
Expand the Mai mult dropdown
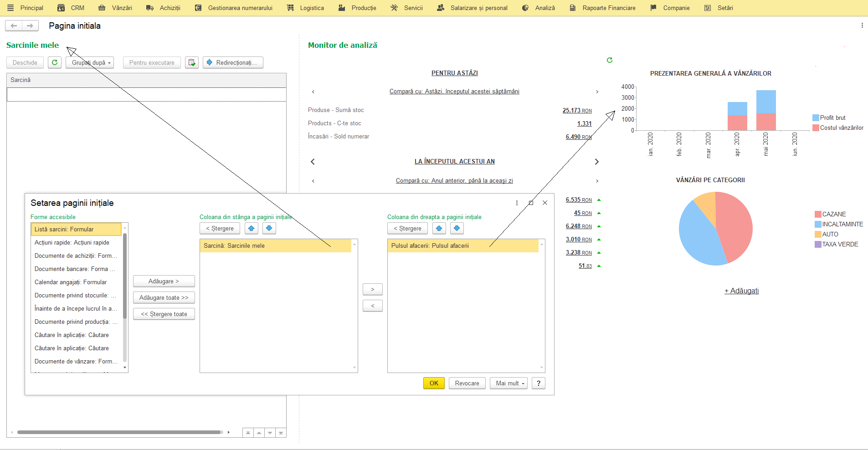[x=508, y=383]
